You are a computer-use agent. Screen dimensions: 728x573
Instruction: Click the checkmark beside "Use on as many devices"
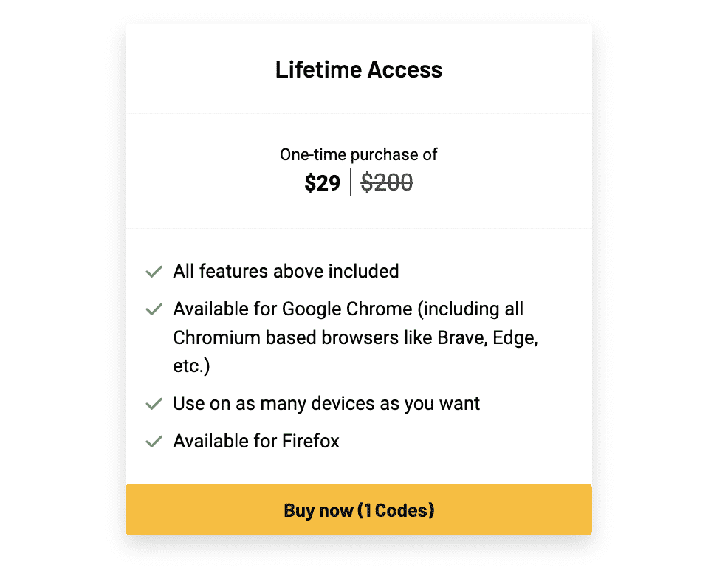154,404
